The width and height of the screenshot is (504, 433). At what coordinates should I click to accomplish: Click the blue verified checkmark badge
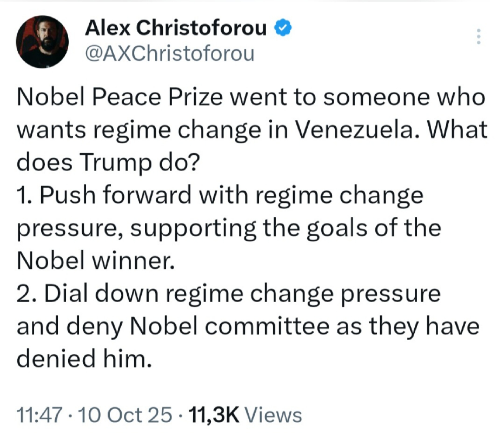(283, 28)
